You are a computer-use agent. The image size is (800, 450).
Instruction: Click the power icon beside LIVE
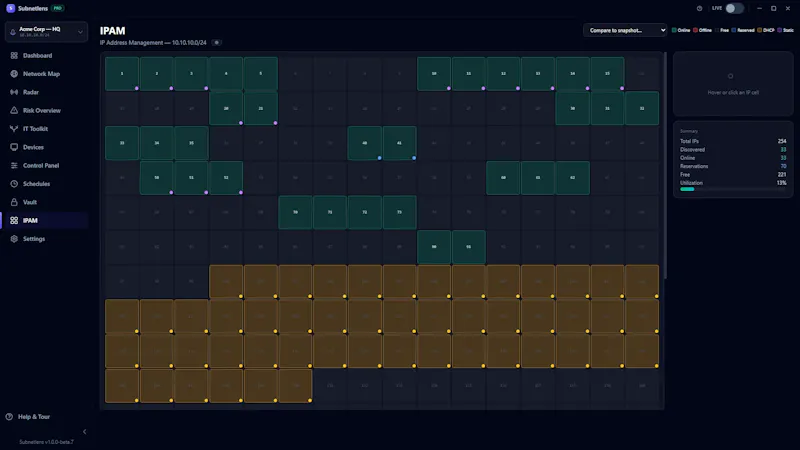coord(699,8)
